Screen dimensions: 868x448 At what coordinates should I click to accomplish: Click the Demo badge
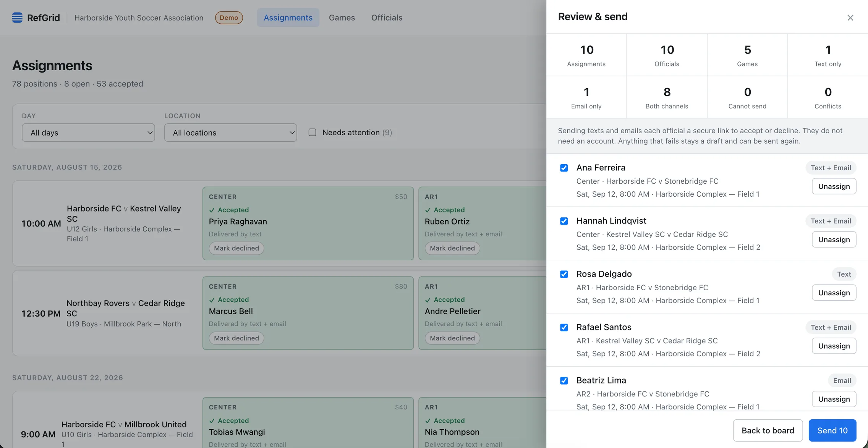click(229, 18)
